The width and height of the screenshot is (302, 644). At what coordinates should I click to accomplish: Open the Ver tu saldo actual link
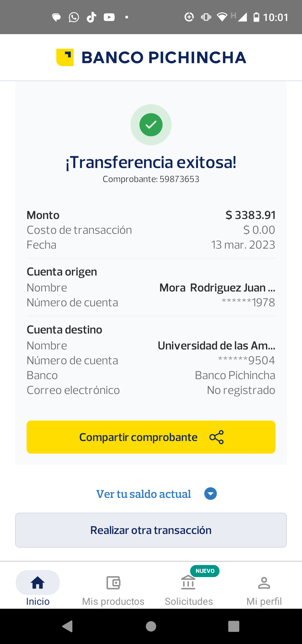(144, 494)
